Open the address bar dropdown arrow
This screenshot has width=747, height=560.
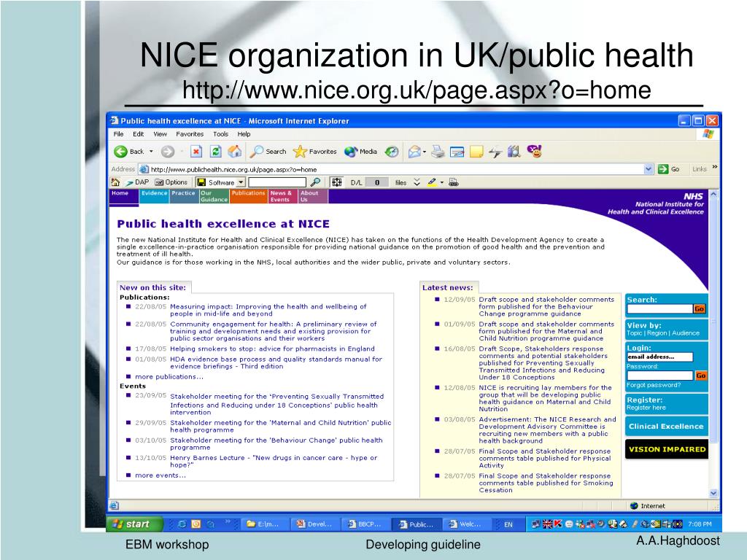click(649, 169)
